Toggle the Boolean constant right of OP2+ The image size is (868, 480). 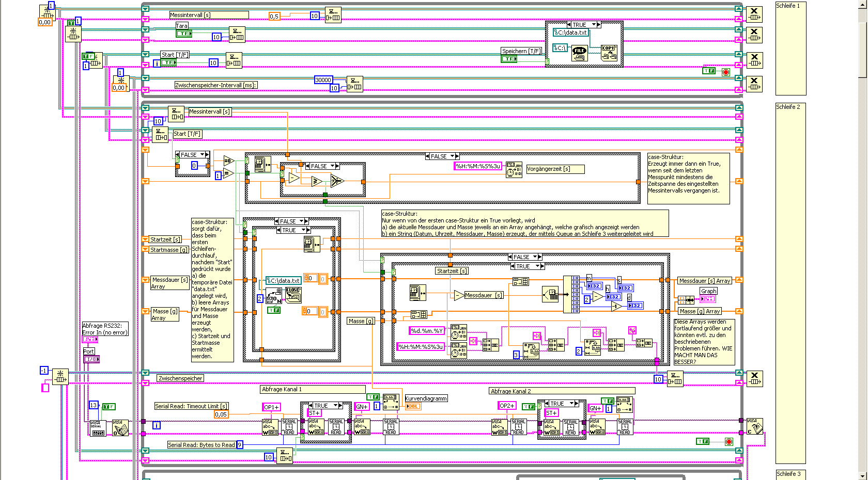pyautogui.click(x=528, y=407)
